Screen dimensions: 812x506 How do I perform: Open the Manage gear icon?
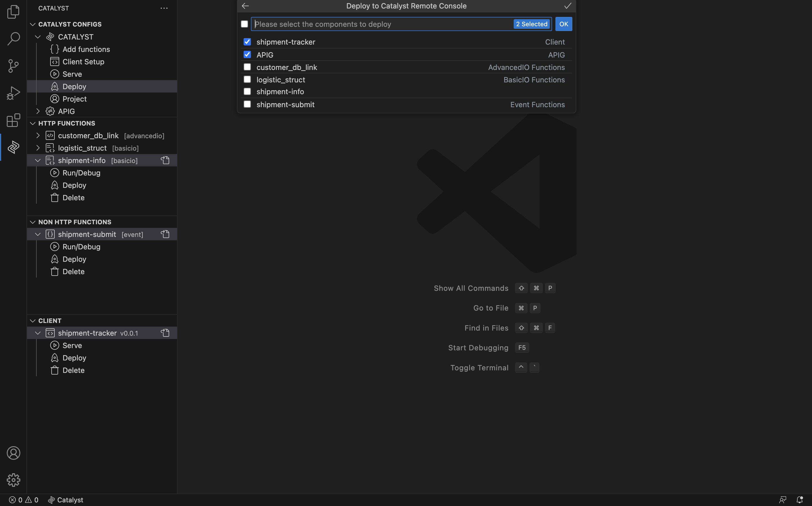[x=13, y=480]
